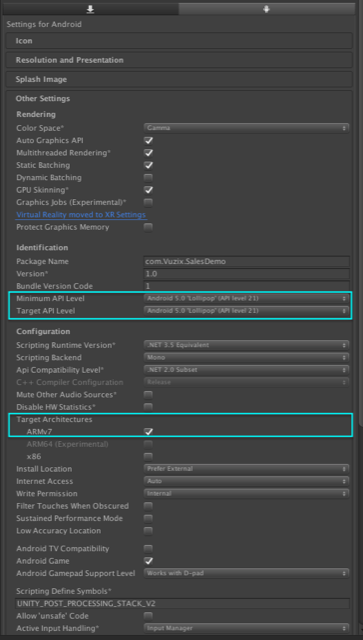Open the Target API Level dropdown

246,311
